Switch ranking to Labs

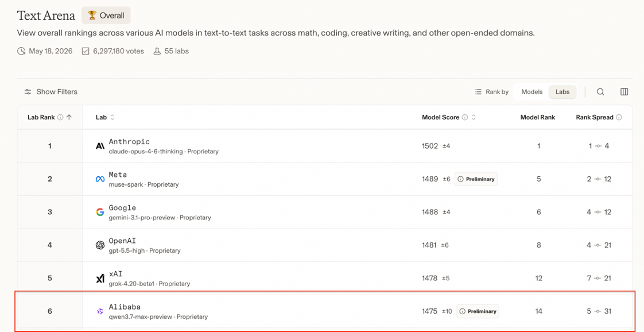562,92
